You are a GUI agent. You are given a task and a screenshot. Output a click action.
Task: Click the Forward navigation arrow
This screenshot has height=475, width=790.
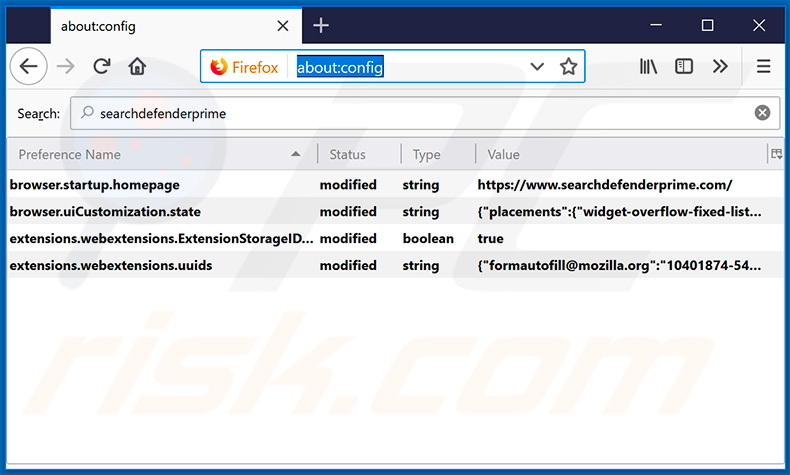click(65, 67)
